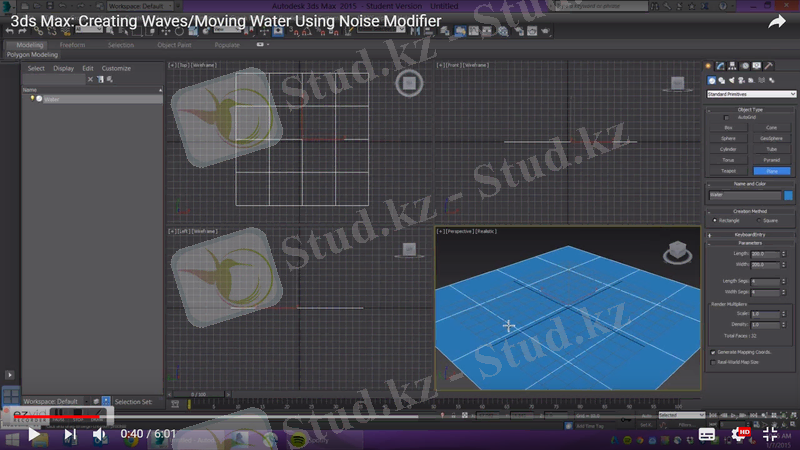Screen dimensions: 800x450
Task: Collapse the Creation Method rollout
Action: click(x=751, y=211)
